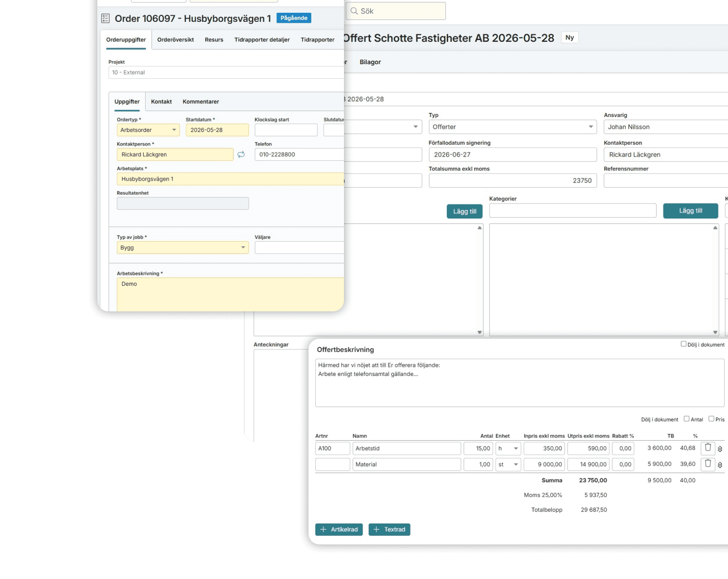
Task: Delete the Arbetstid row via trash icon
Action: point(708,448)
